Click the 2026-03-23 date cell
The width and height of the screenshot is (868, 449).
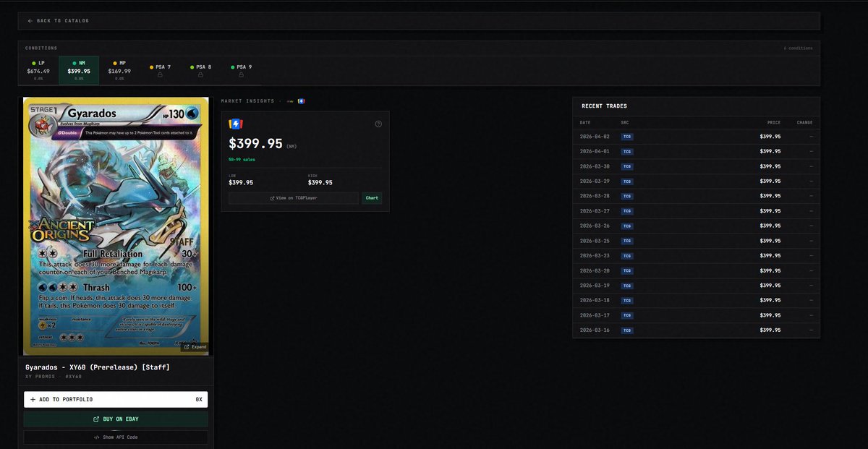point(595,255)
